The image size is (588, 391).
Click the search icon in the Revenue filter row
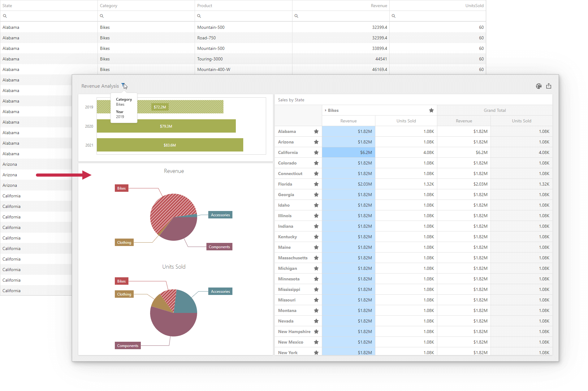(x=296, y=16)
